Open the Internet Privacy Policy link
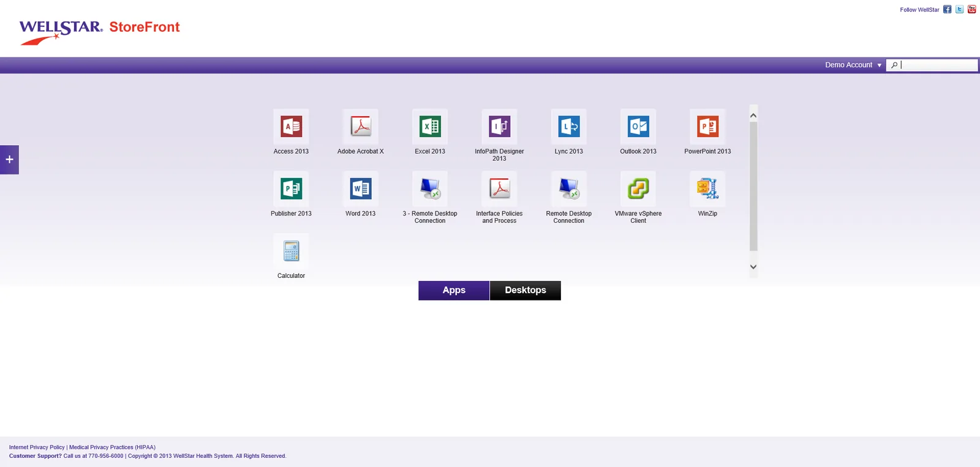Image resolution: width=980 pixels, height=467 pixels. [x=37, y=447]
